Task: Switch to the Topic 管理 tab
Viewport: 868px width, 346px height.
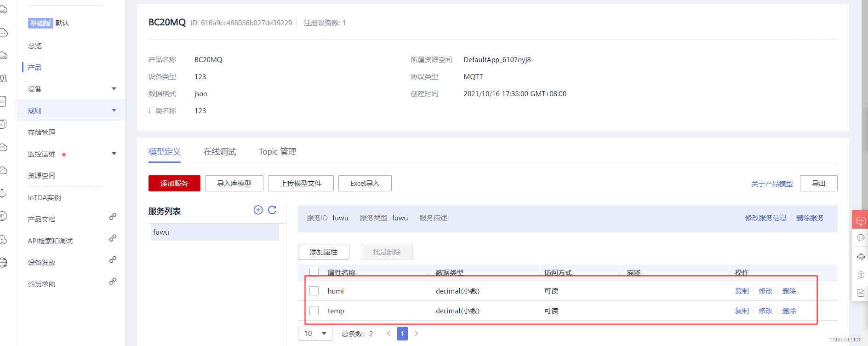Action: 278,152
